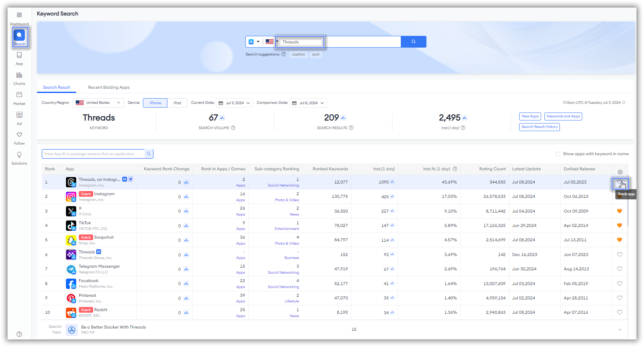Click Search Results info icon
The image size is (644, 347).
(x=351, y=128)
